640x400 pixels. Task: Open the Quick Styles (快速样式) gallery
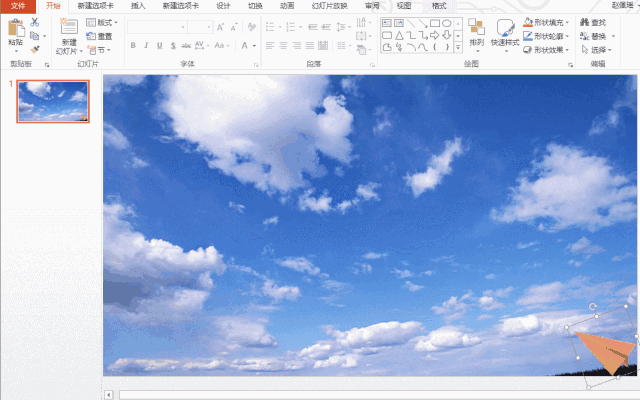click(505, 36)
